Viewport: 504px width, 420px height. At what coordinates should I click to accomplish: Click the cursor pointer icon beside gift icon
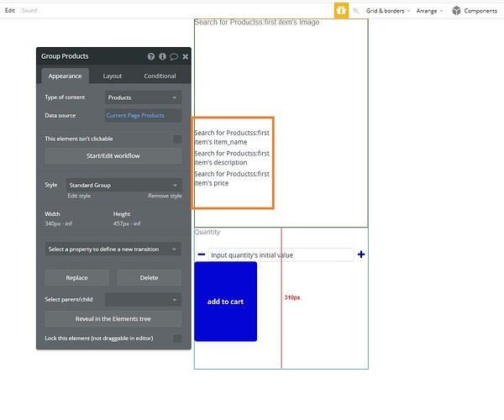point(356,11)
